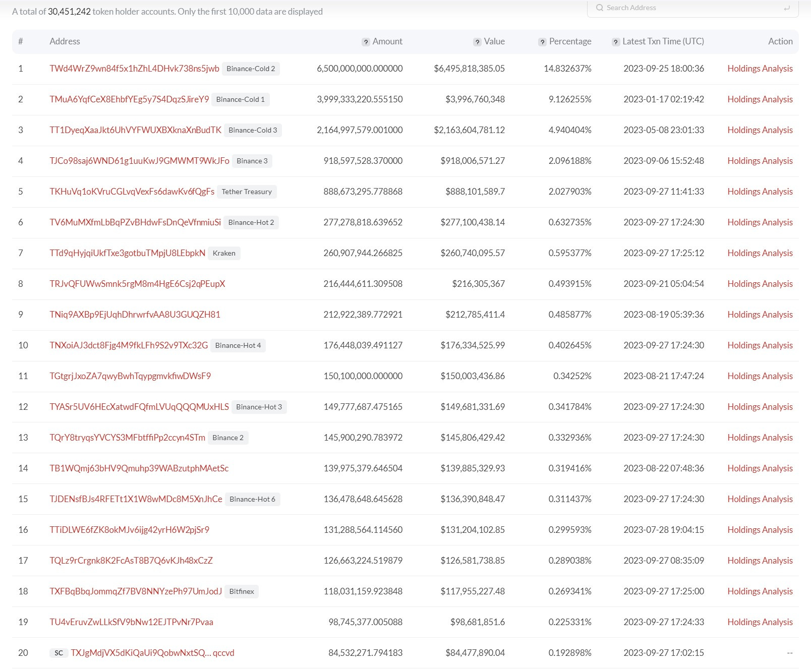Screen dimensions: 811x672
Task: Click the help icon beside Value header
Action: [x=477, y=42]
